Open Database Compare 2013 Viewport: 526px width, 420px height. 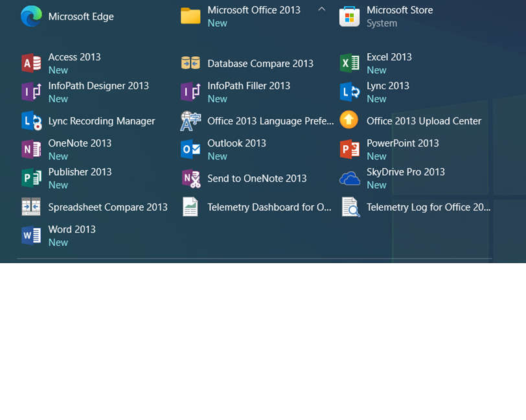click(x=260, y=64)
